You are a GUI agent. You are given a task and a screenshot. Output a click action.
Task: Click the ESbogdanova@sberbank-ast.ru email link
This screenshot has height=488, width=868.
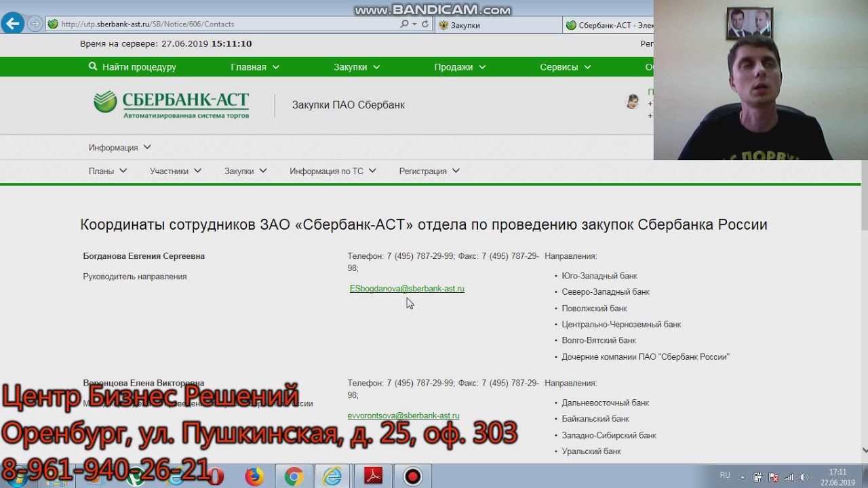pos(407,289)
